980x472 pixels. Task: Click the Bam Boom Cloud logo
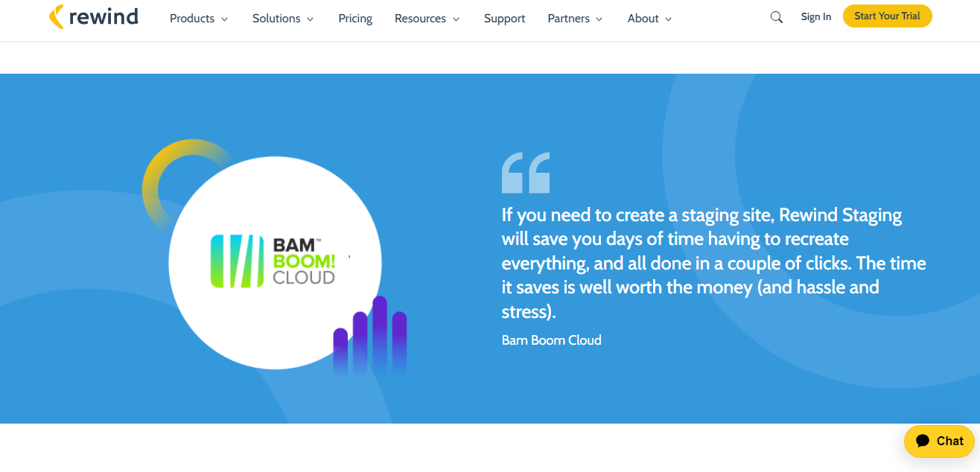pyautogui.click(x=273, y=261)
